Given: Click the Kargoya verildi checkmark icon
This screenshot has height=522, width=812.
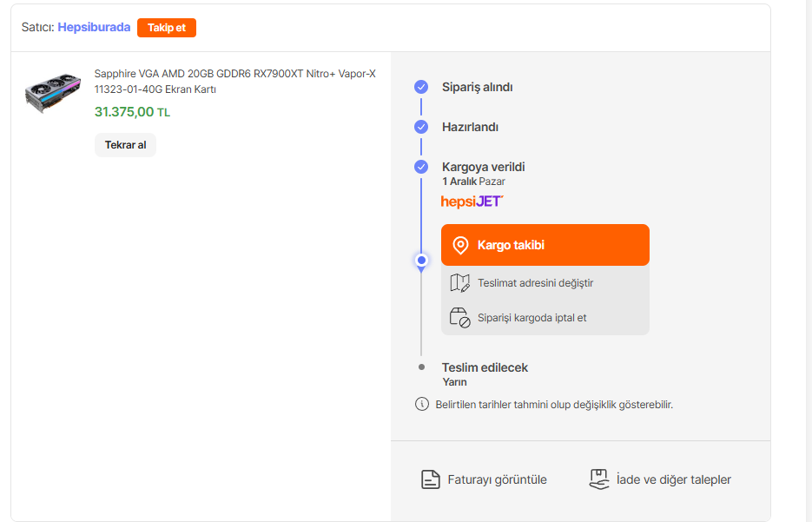Looking at the screenshot, I should (421, 167).
